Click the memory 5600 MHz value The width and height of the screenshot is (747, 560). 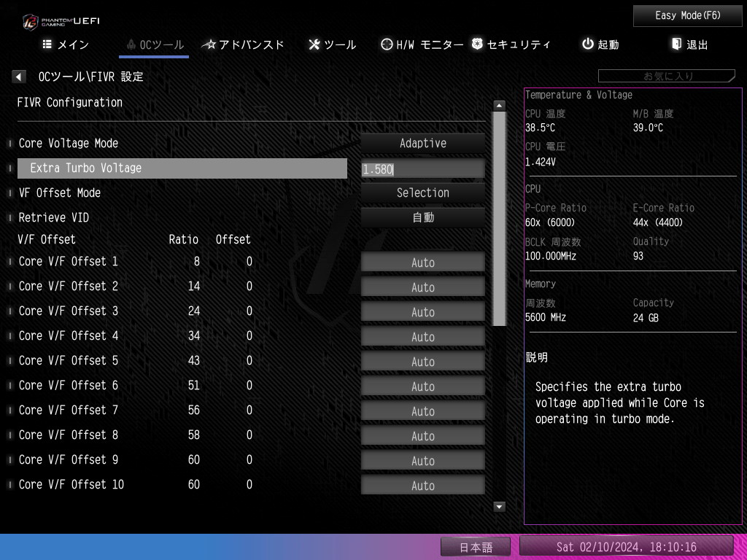(x=546, y=318)
